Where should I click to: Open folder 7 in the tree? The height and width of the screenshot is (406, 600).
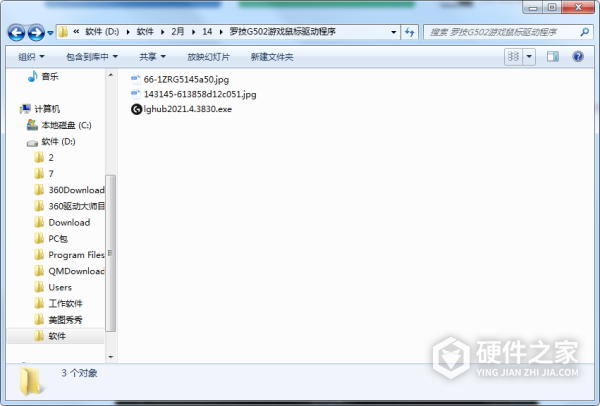(x=51, y=174)
